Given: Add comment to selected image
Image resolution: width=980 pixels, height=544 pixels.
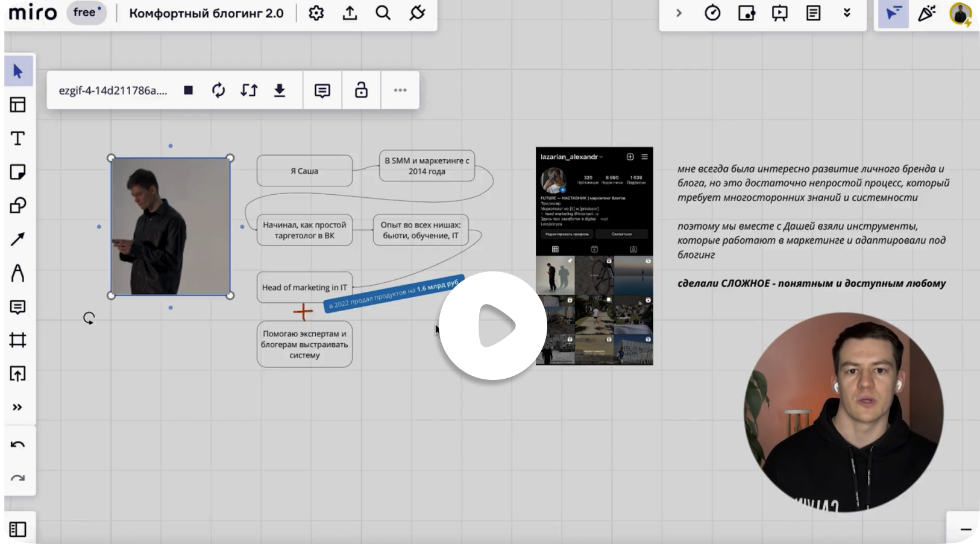Looking at the screenshot, I should pos(322,90).
